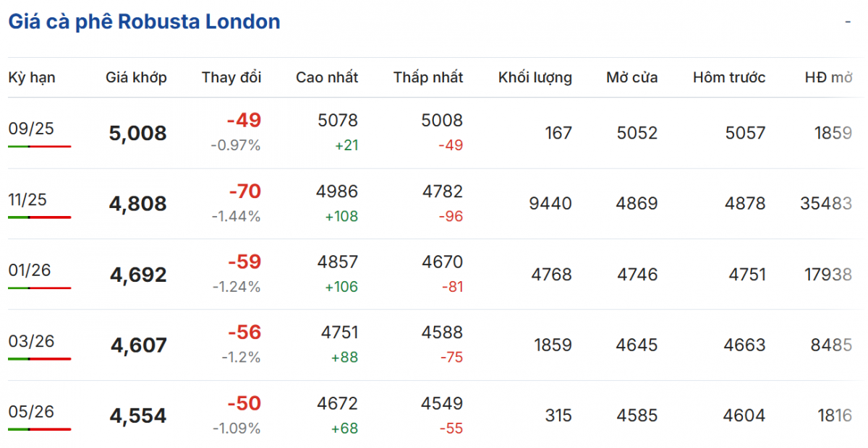This screenshot has height=448, width=868.
Task: Open the Giá cà phê Robusta London title
Action: coord(144,22)
